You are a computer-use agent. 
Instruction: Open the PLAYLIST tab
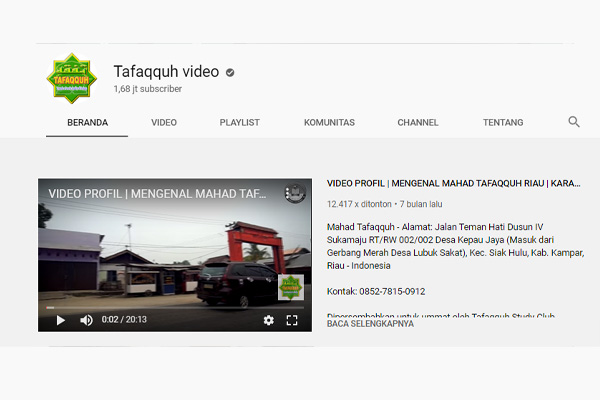pos(240,122)
